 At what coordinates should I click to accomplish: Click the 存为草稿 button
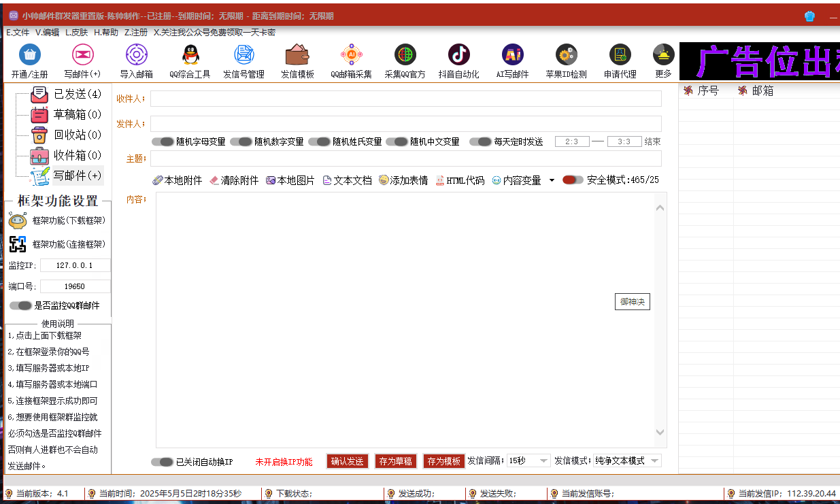coord(395,460)
